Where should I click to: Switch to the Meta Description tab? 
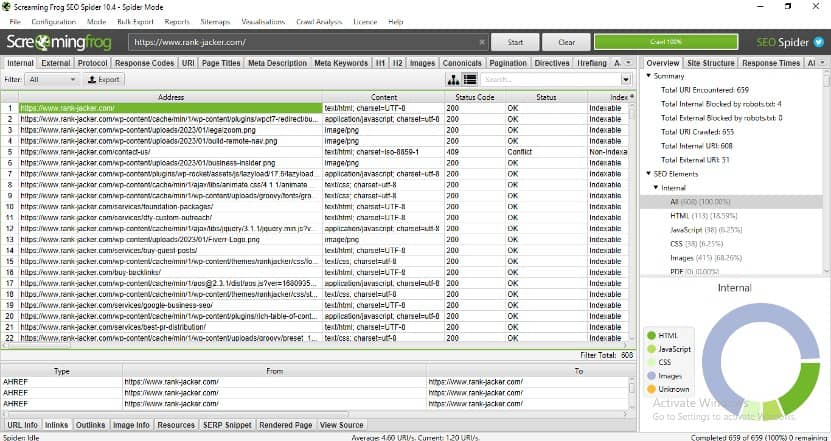pos(278,63)
